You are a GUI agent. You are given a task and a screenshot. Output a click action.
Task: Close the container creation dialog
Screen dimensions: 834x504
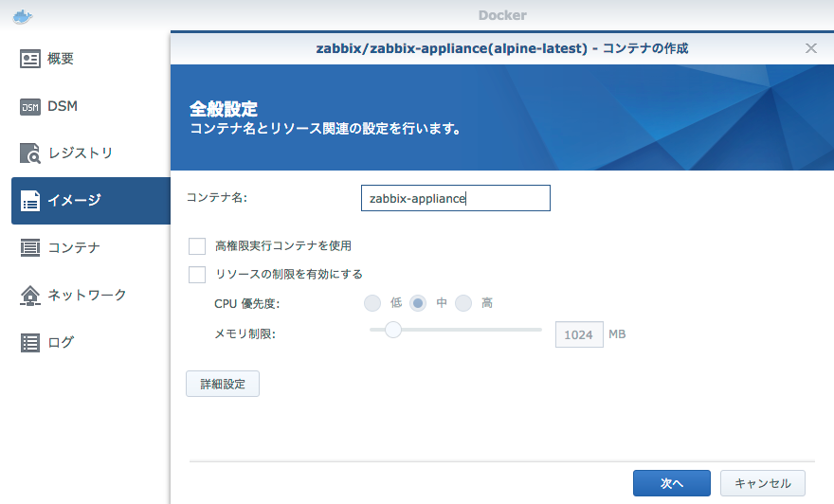(x=811, y=48)
